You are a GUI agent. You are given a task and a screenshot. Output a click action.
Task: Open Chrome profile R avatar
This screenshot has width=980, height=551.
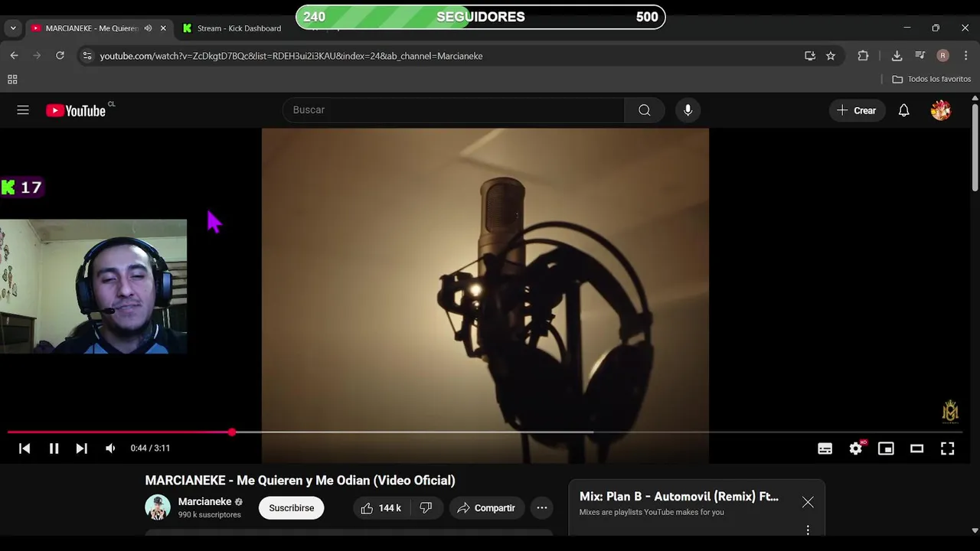tap(942, 56)
